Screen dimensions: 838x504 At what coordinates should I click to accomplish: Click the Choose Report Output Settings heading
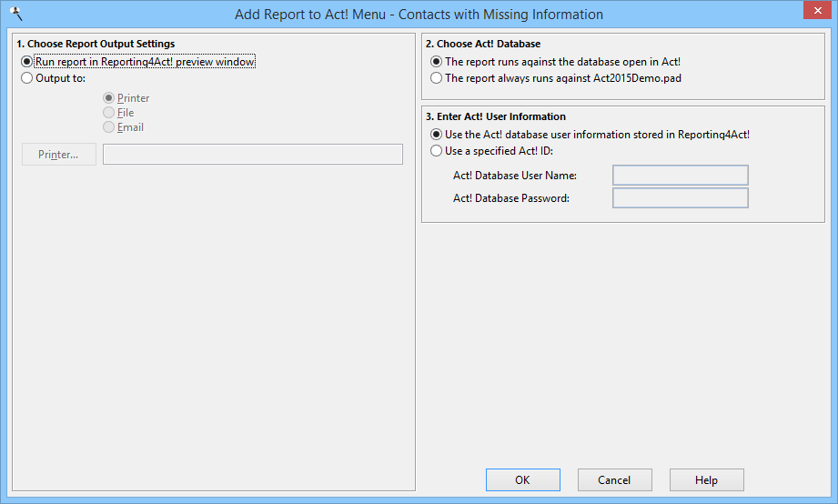click(x=96, y=44)
